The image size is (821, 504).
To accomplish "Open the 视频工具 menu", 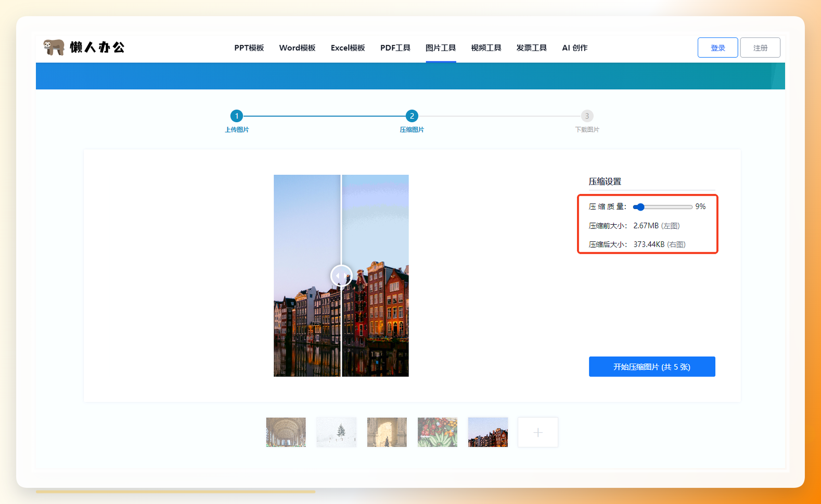I will click(486, 48).
